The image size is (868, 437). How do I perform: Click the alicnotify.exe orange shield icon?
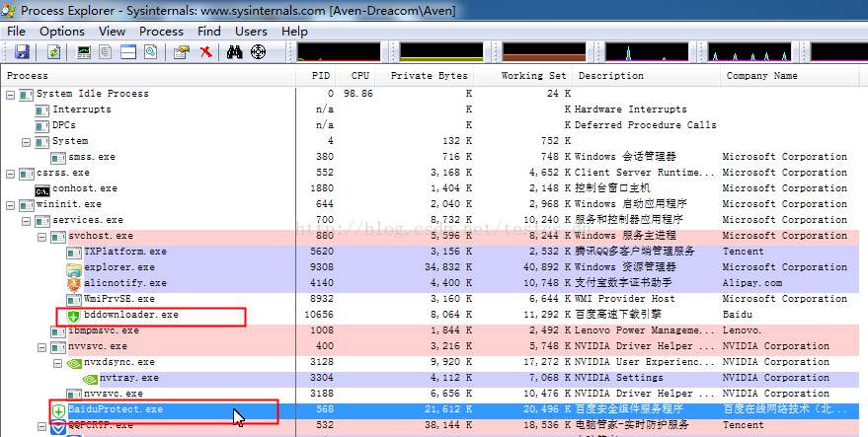click(74, 284)
